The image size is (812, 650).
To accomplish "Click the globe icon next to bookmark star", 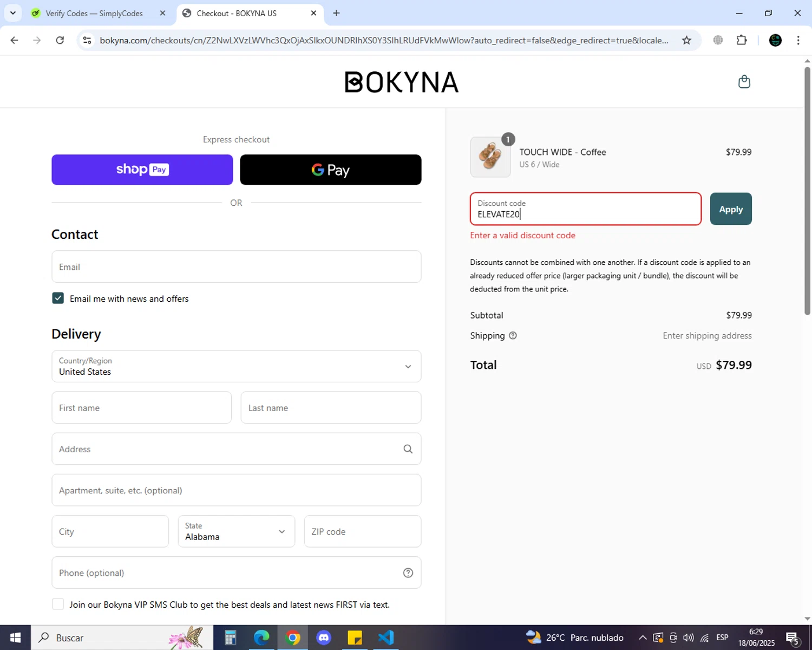I will point(718,40).
